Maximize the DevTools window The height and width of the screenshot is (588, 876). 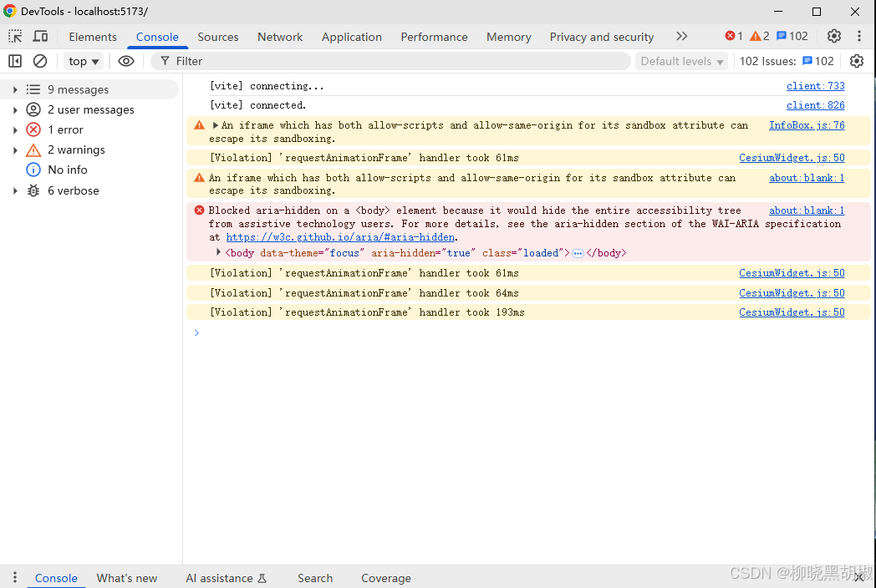(x=816, y=12)
